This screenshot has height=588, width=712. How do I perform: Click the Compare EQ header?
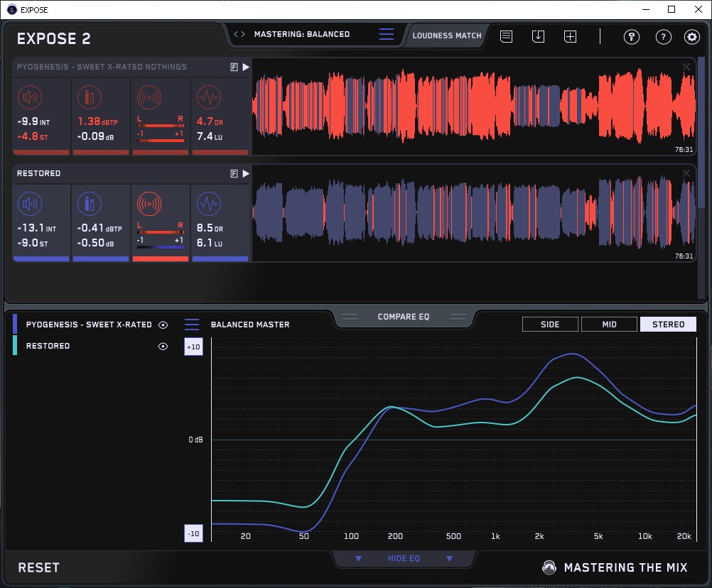click(403, 317)
